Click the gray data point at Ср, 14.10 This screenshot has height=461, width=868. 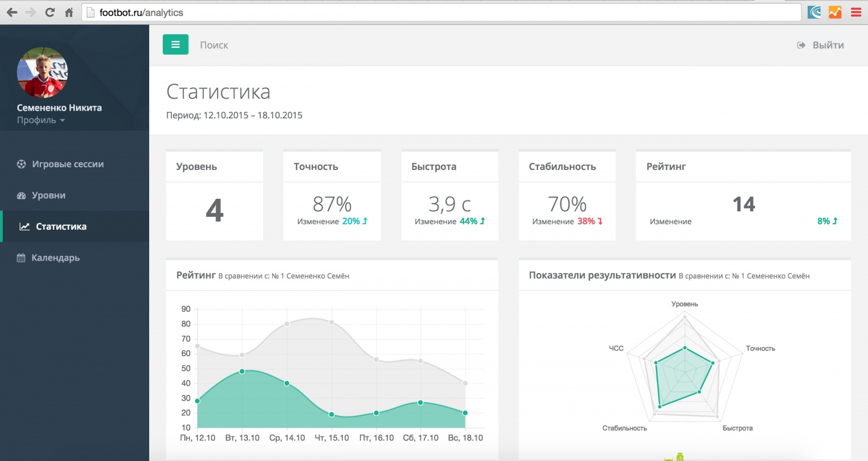(287, 324)
